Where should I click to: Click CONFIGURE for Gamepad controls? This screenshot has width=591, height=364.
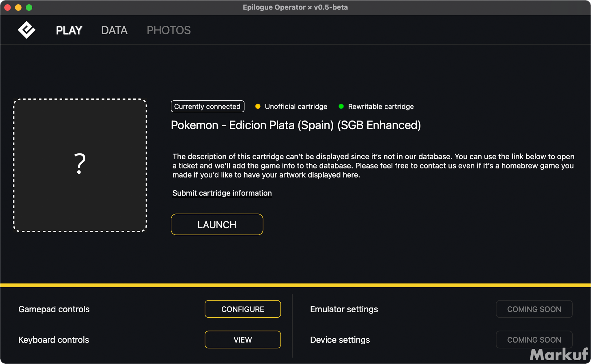(x=243, y=309)
